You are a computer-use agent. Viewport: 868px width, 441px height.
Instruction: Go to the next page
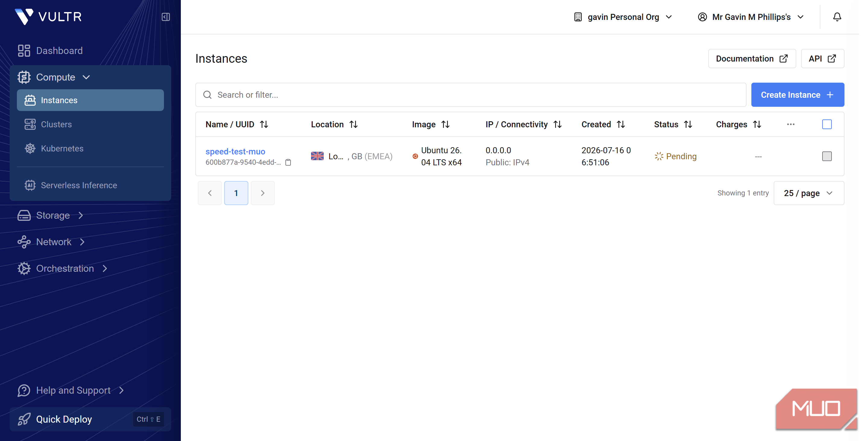tap(263, 193)
